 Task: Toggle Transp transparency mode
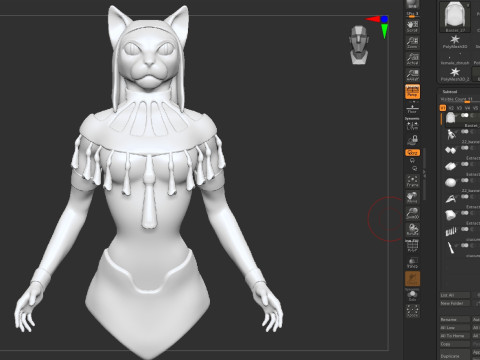coord(412,263)
